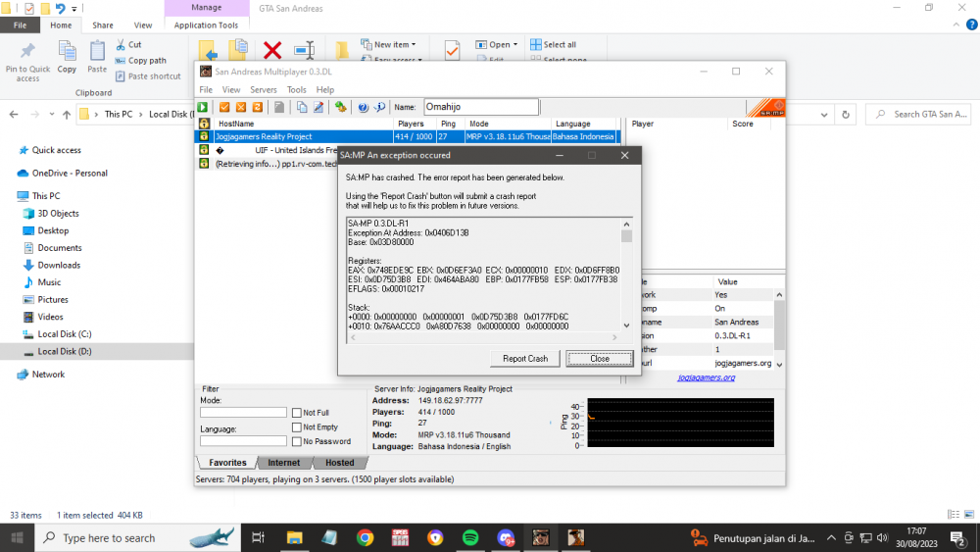Open the jogjagamers.org link
The height and width of the screenshot is (552, 980).
(x=707, y=377)
